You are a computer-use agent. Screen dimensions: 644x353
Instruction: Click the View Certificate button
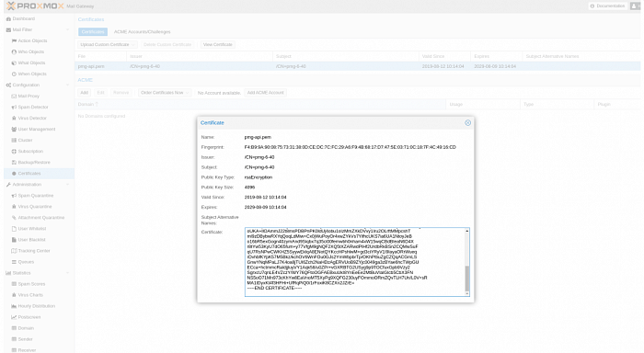coord(218,45)
